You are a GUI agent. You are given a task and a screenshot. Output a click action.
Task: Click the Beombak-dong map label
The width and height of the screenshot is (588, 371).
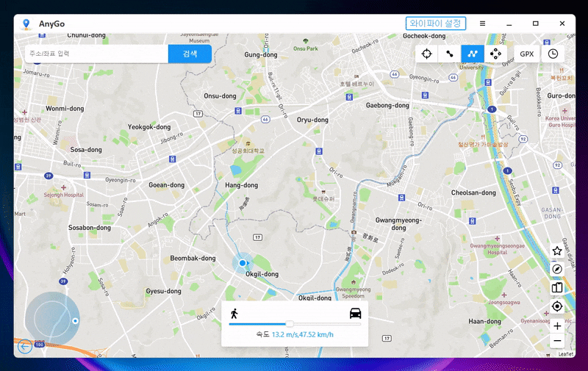click(x=193, y=258)
